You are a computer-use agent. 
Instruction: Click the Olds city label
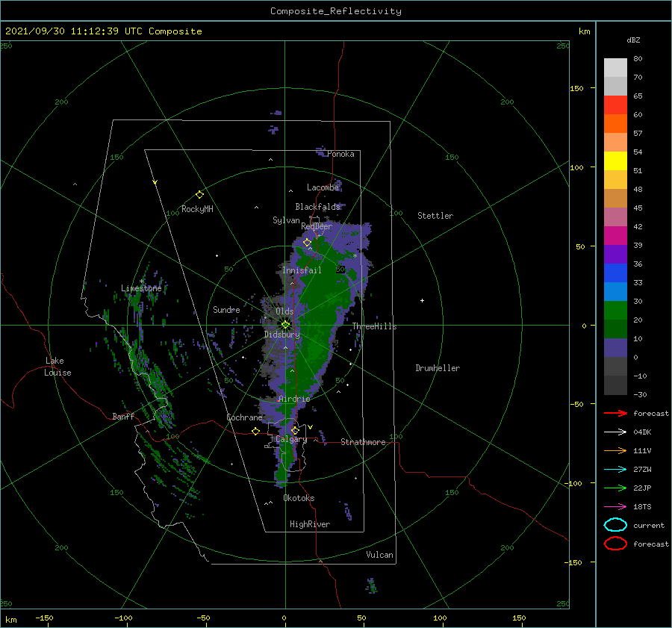284,311
